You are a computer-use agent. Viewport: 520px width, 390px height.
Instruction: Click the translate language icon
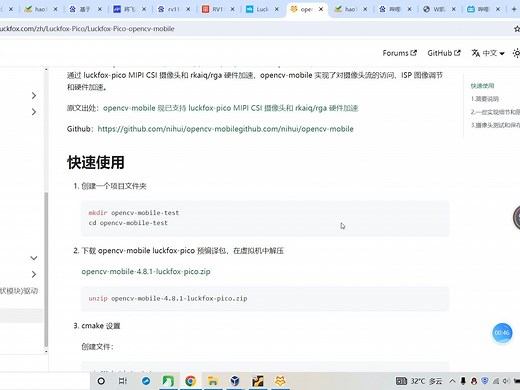tap(475, 53)
